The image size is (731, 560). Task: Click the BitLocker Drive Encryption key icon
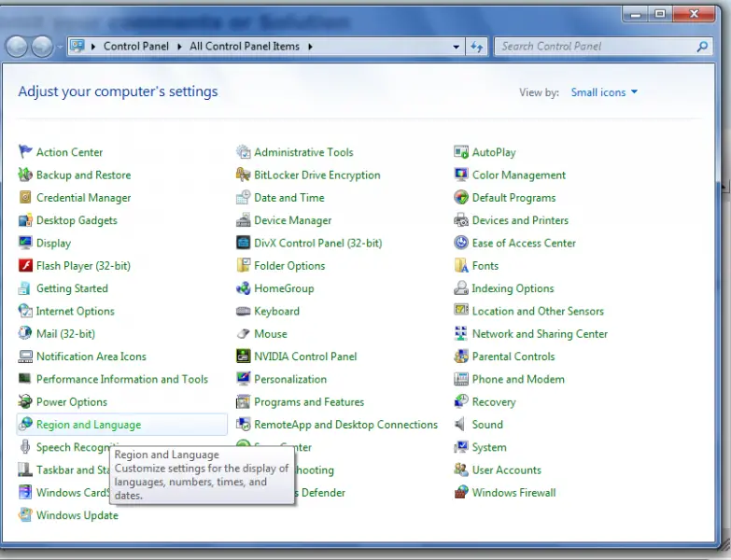tap(243, 175)
